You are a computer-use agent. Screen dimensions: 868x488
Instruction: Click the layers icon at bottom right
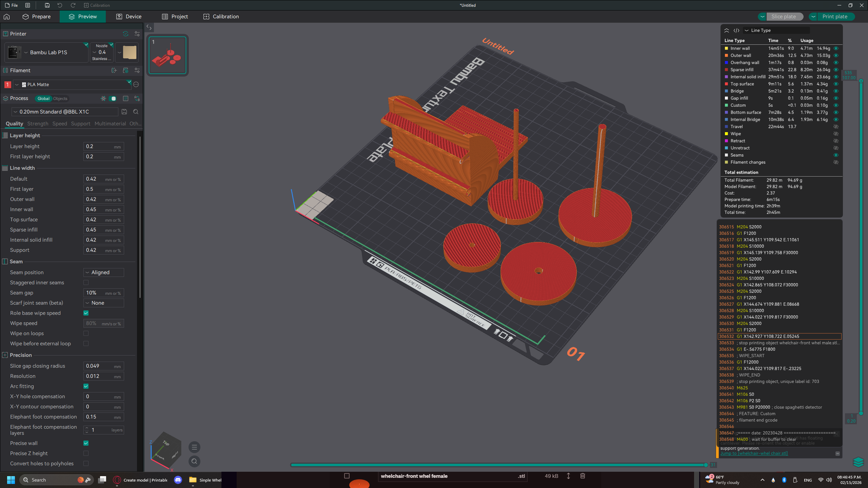click(x=858, y=462)
